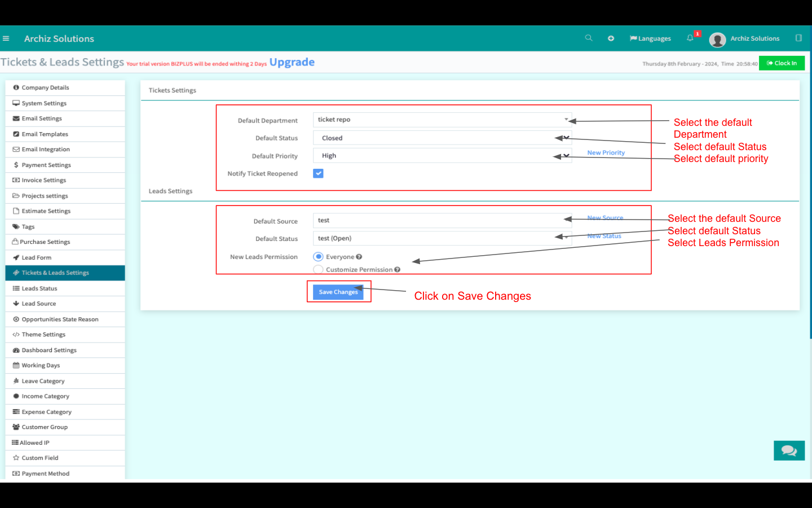Click the panel icon at far top-right
The width and height of the screenshot is (812, 508).
point(798,38)
